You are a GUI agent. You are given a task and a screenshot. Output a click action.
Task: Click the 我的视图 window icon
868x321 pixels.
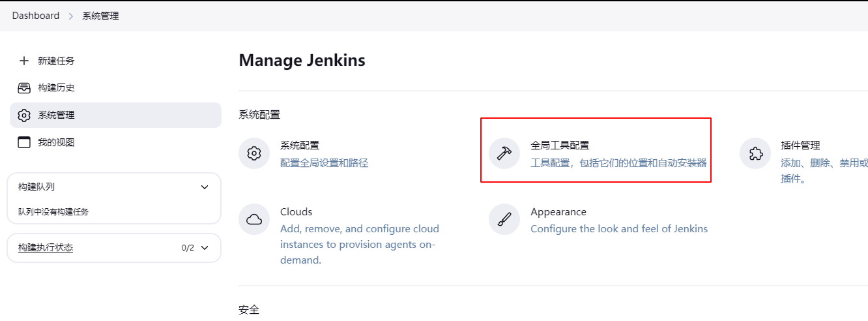point(24,142)
